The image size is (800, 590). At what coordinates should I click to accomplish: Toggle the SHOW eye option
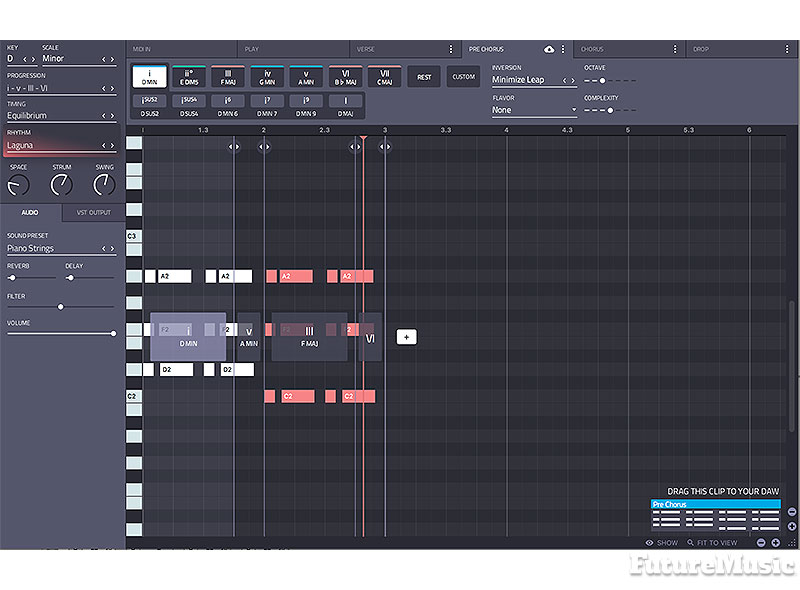pos(662,543)
